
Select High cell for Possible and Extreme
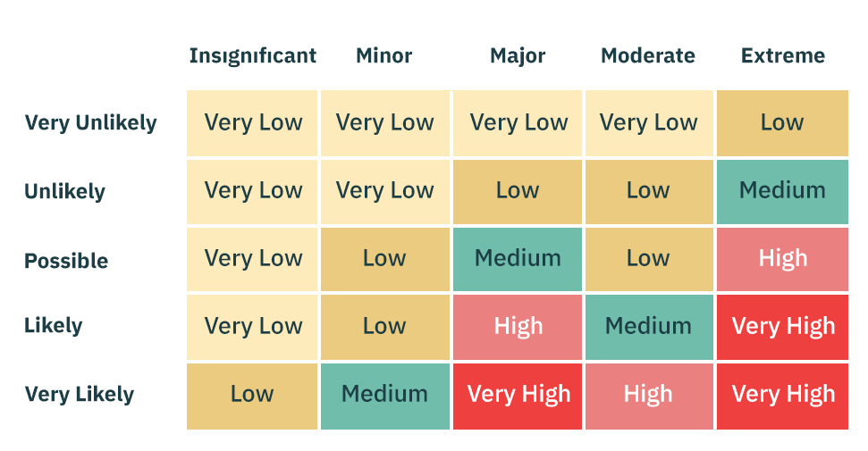pos(782,259)
